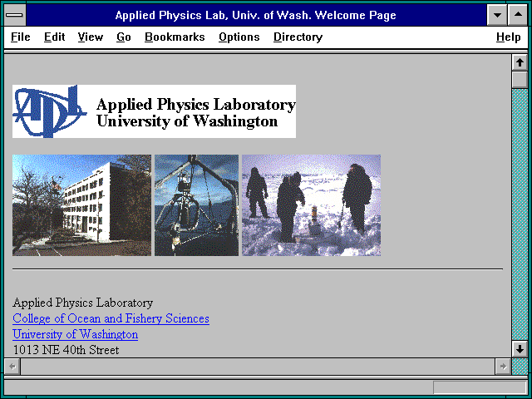Click the white laboratory building photo
The width and height of the screenshot is (532, 399).
tap(81, 205)
